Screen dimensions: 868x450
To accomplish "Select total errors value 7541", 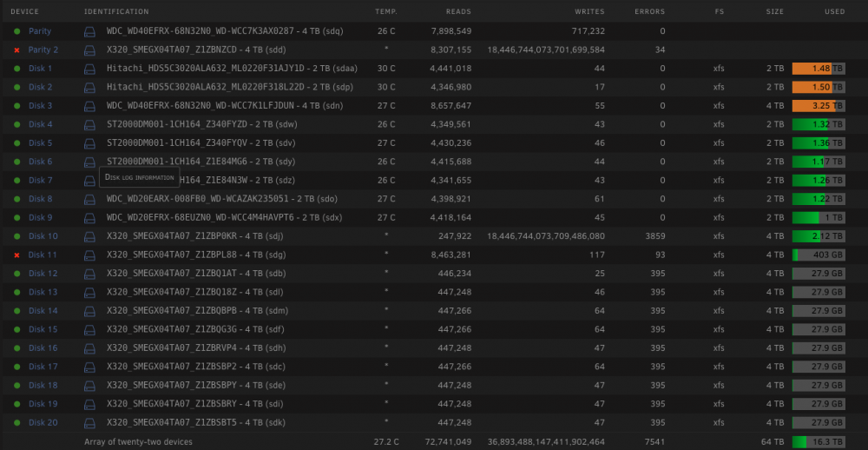I will coord(655,441).
